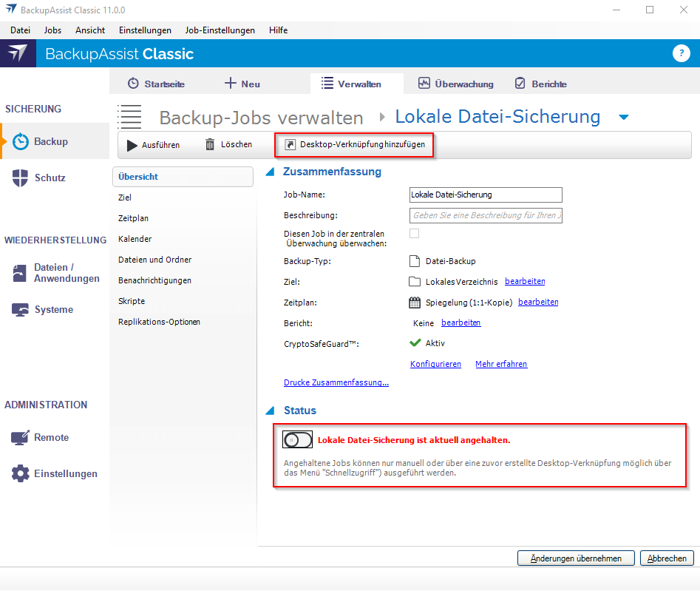Toggle the paused job status switch

click(x=297, y=439)
